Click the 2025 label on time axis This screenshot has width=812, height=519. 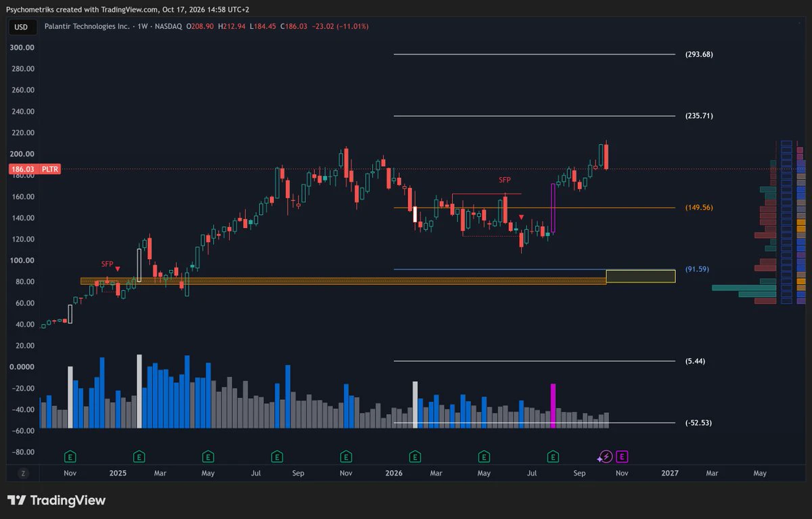(118, 474)
